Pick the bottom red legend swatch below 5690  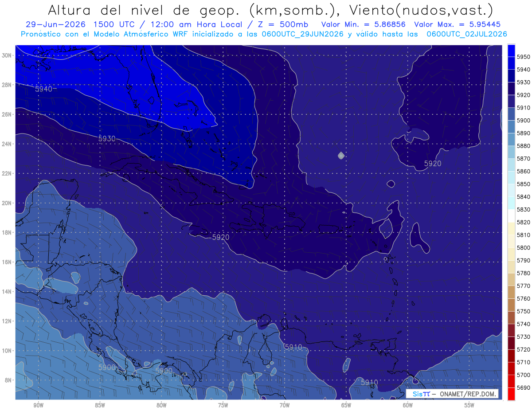pos(511,394)
